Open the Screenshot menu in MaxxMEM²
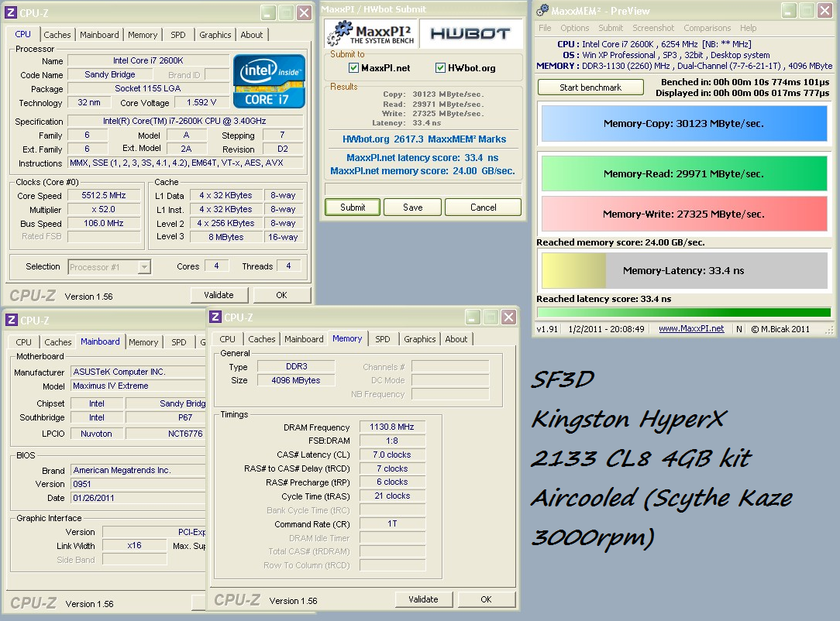Screen dimensions: 840x621 click(x=653, y=28)
